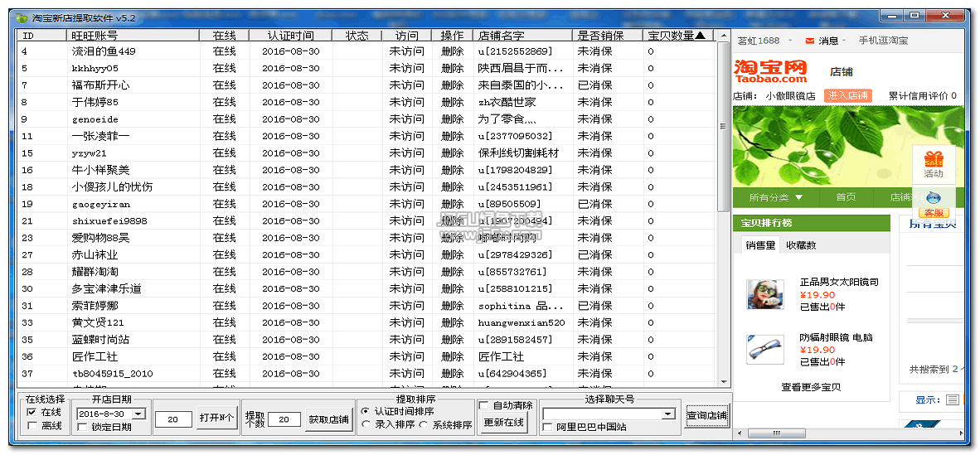Viewport: 980px width, 455px height.
Task: Click the 店铺名字 column header
Action: coord(522,36)
